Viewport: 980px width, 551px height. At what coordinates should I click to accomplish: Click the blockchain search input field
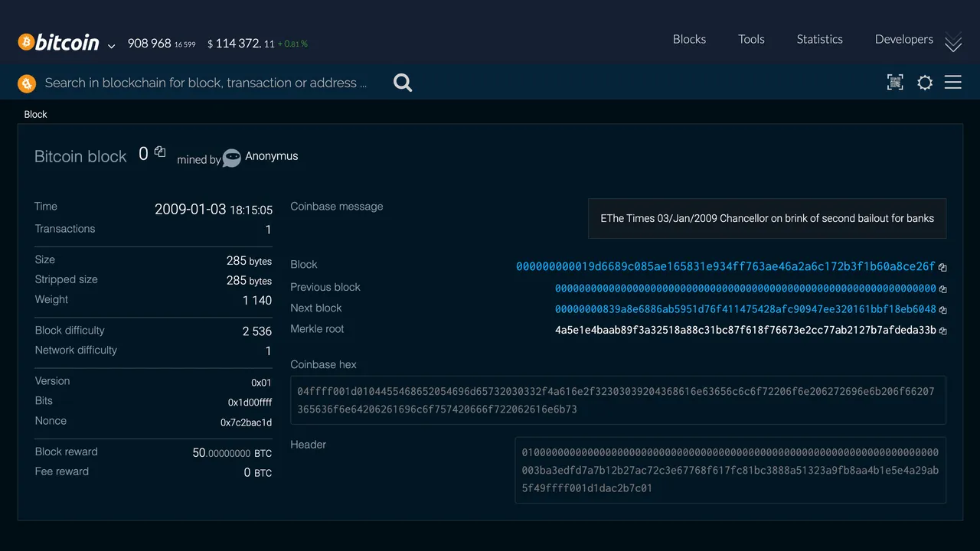pyautogui.click(x=206, y=83)
